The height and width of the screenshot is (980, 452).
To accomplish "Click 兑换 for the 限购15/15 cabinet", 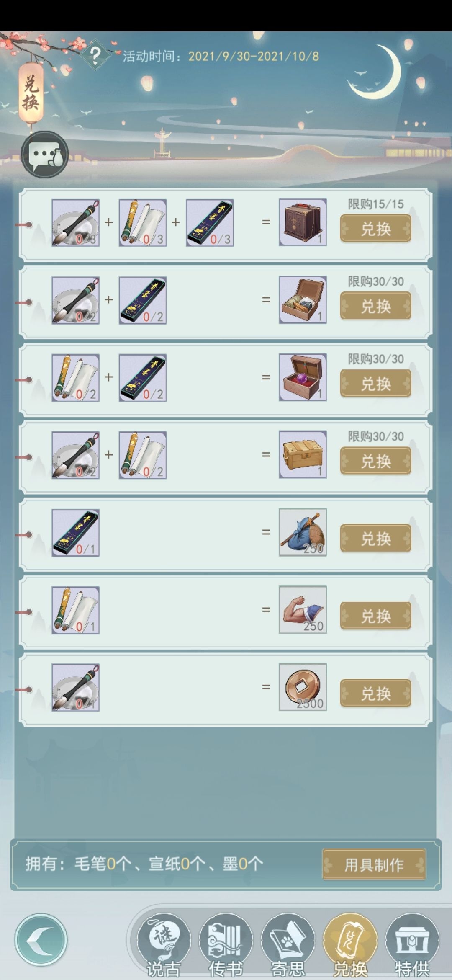I will 376,228.
